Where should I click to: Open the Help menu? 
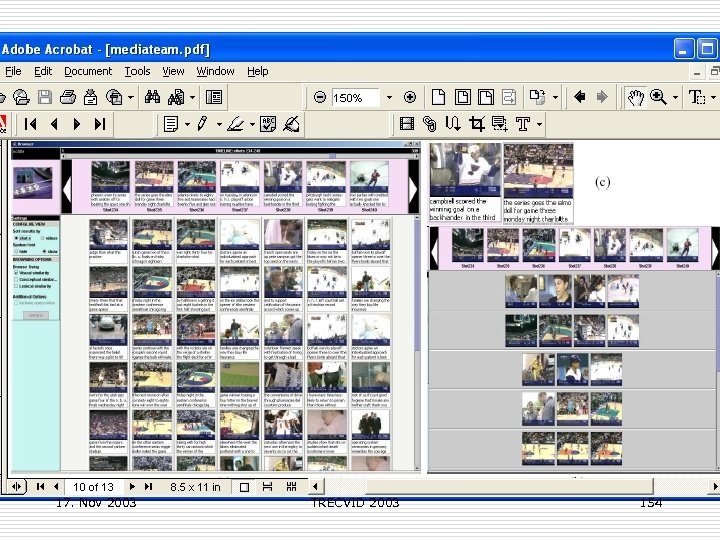tap(258, 71)
